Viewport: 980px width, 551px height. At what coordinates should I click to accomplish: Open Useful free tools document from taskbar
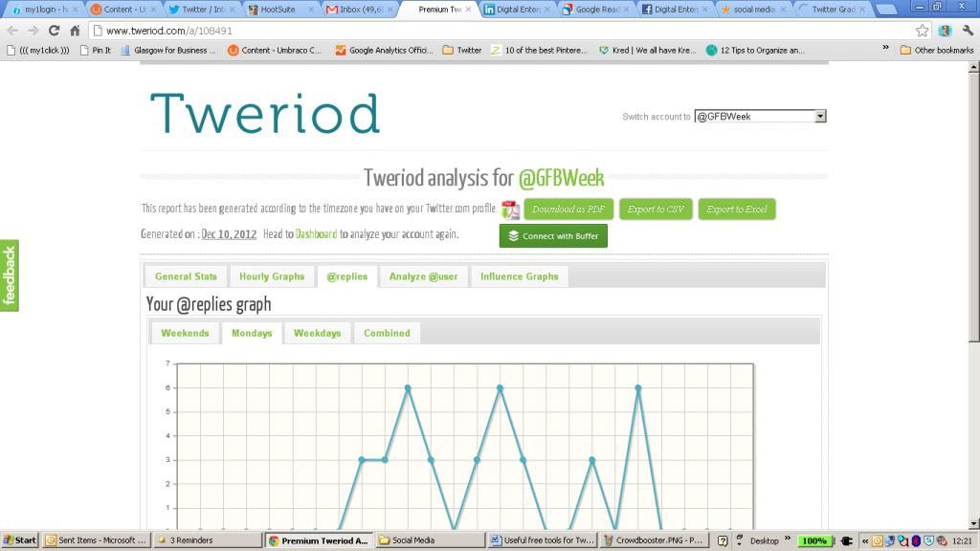(542, 540)
